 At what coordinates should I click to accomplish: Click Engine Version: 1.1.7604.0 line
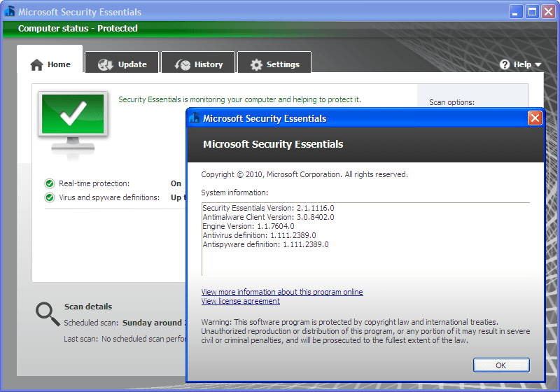pyautogui.click(x=248, y=226)
